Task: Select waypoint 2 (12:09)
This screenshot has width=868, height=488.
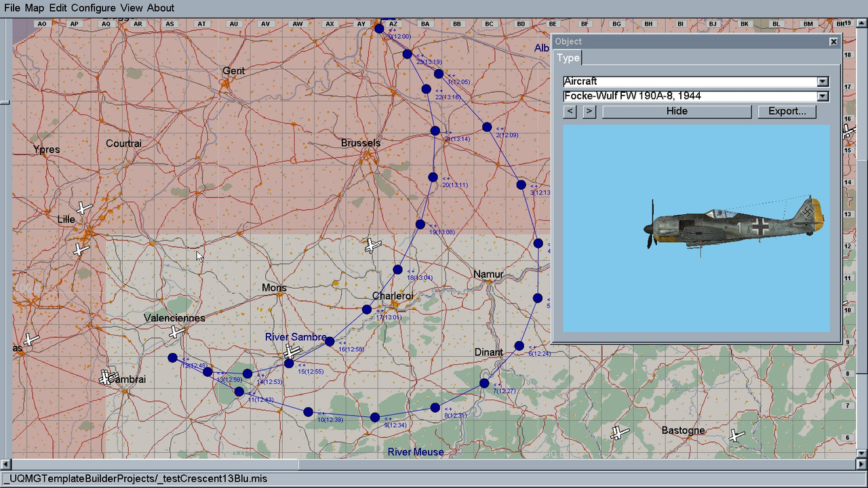Action: click(x=486, y=127)
